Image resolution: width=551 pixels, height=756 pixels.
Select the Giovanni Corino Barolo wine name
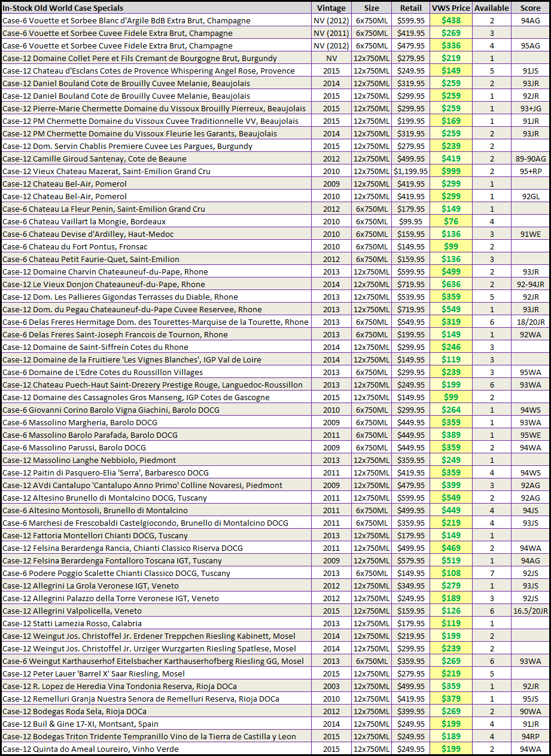point(111,410)
